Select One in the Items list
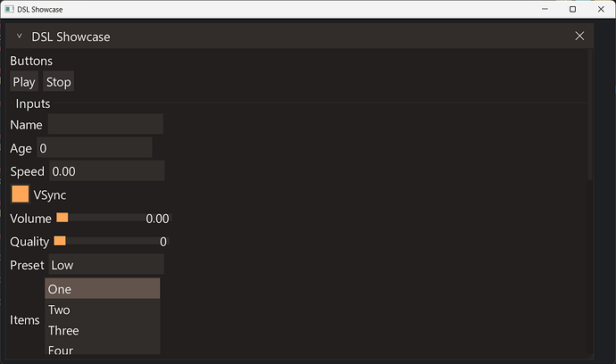The width and height of the screenshot is (616, 364). [x=102, y=288]
